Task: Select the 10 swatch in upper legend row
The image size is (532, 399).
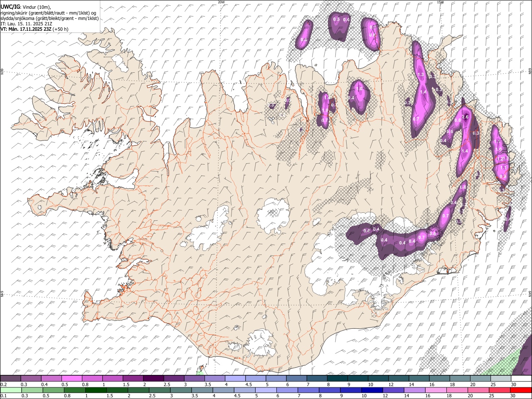Action: (378, 378)
